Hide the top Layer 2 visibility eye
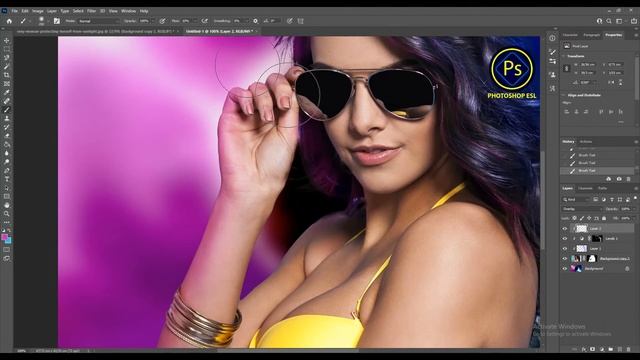Viewport: 640px width, 360px height. click(x=565, y=229)
